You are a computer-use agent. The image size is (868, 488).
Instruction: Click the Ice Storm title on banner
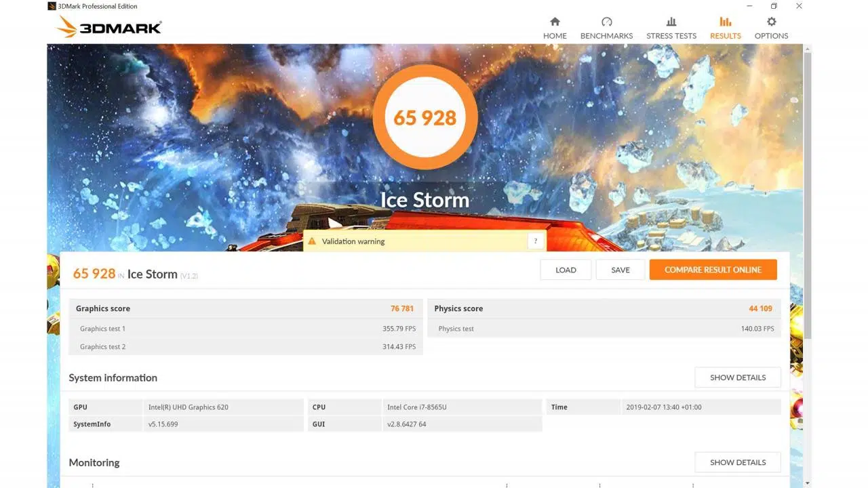[x=425, y=200]
